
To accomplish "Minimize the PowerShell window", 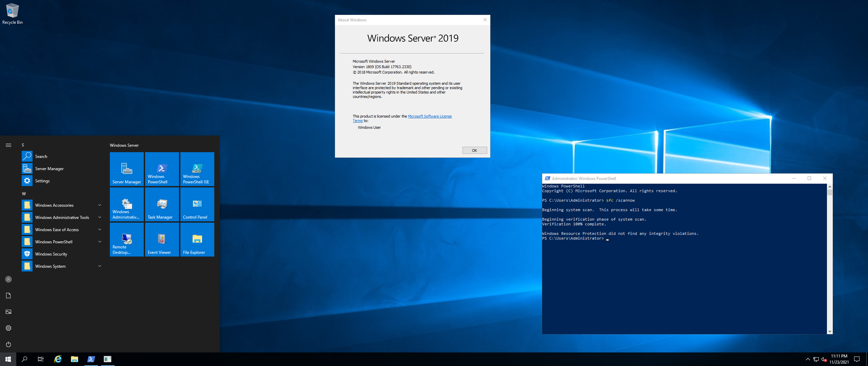I will tap(794, 178).
